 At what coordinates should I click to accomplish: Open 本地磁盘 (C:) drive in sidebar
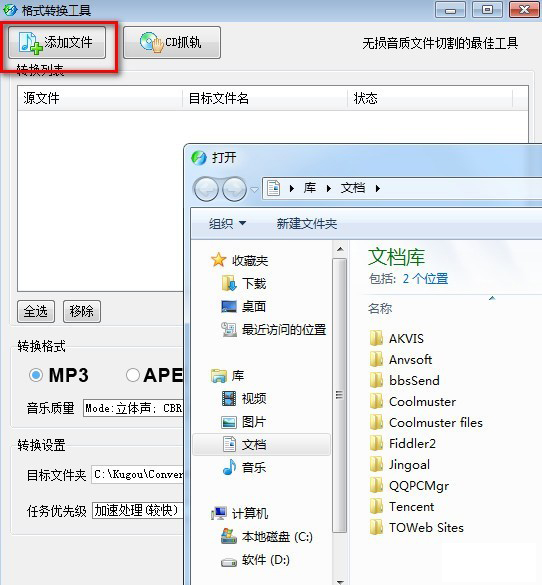(x=267, y=537)
